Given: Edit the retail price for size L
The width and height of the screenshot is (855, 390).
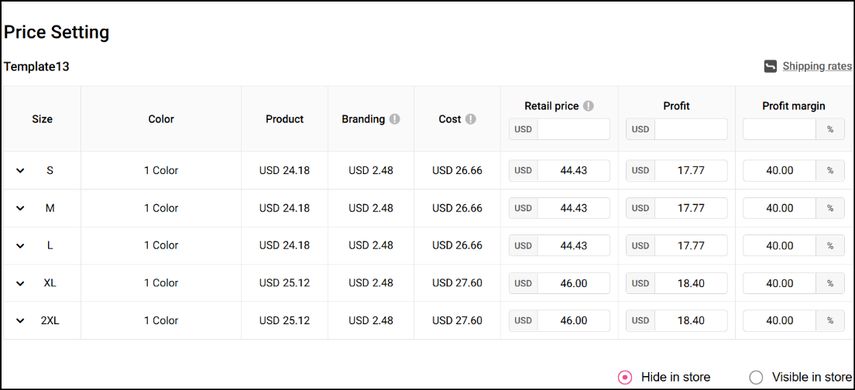Looking at the screenshot, I should pos(573,246).
